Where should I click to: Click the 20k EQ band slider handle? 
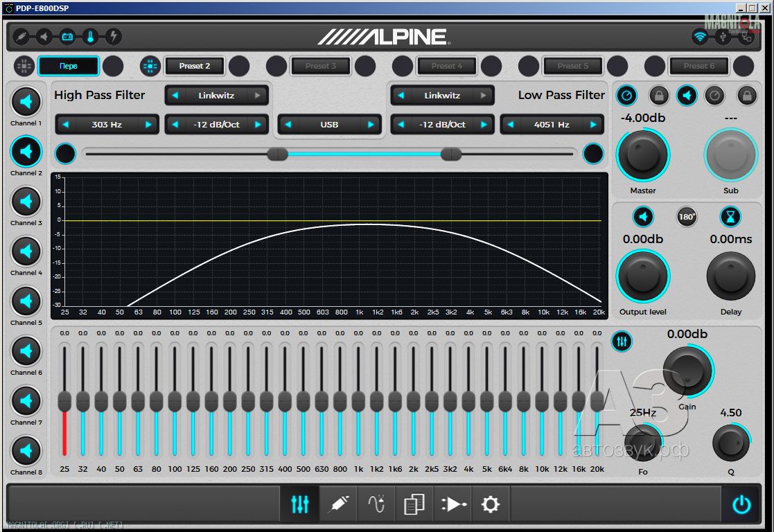click(x=597, y=402)
